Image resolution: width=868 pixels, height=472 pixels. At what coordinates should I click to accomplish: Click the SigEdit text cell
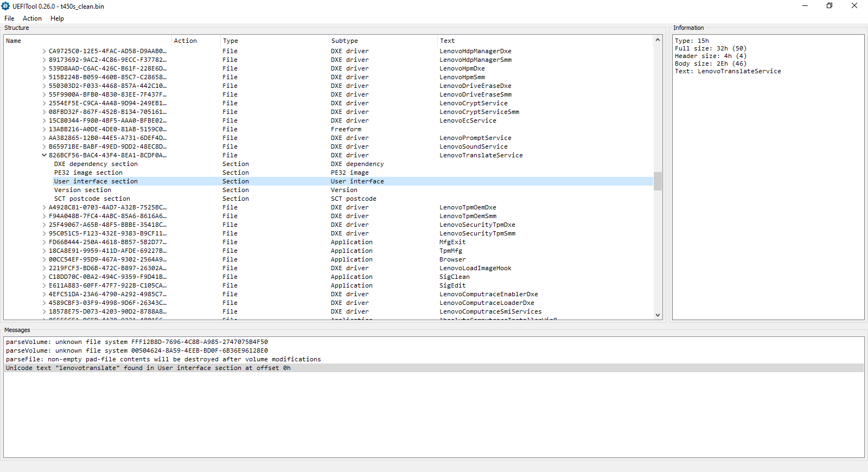(x=452, y=285)
